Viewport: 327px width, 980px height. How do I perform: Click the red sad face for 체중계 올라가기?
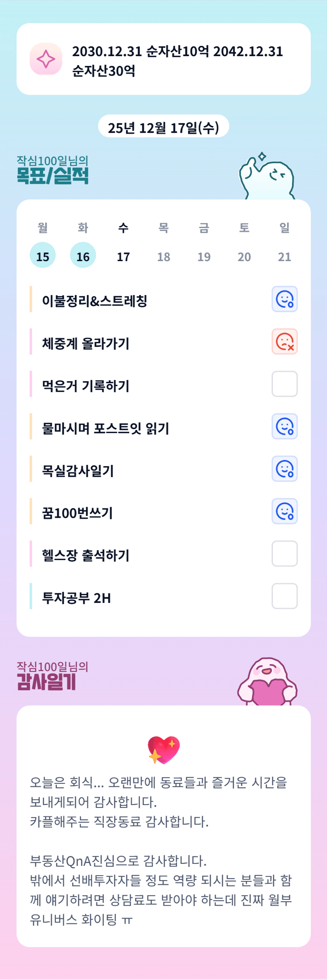pyautogui.click(x=284, y=342)
